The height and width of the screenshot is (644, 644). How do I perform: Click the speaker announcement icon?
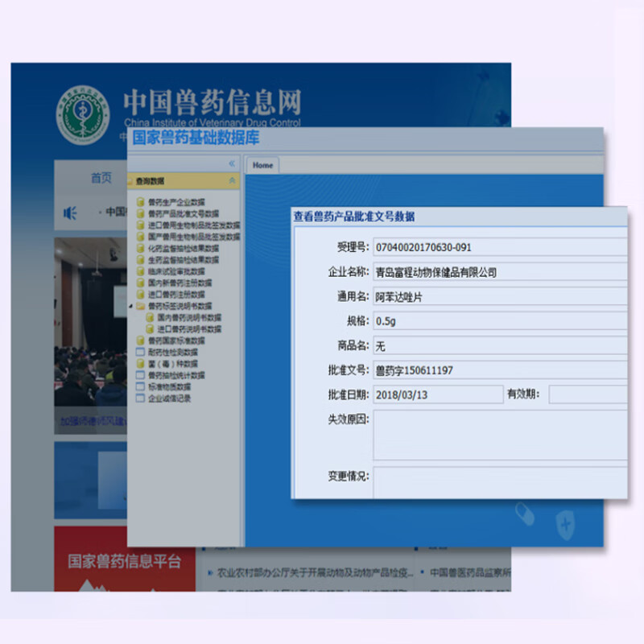point(70,213)
